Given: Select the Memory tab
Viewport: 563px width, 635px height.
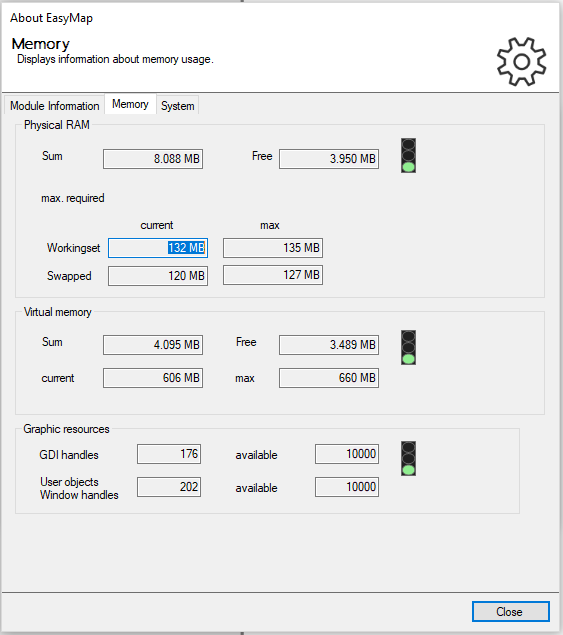Looking at the screenshot, I should pos(130,104).
